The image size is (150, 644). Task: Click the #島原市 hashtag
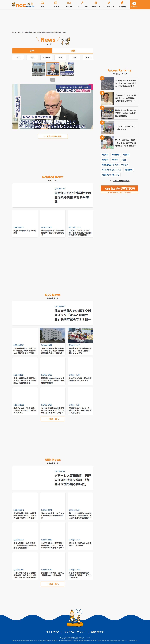[x=126, y=155]
